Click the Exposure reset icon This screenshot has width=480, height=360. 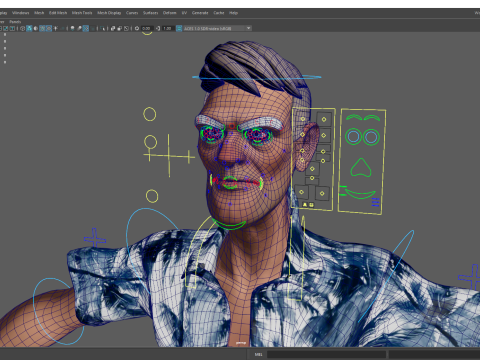tap(137, 28)
